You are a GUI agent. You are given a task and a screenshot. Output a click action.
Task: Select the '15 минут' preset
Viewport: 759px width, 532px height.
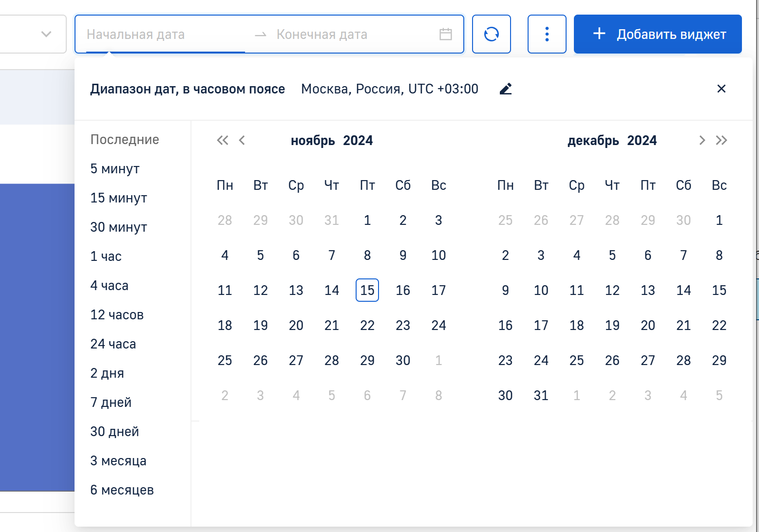(x=118, y=198)
